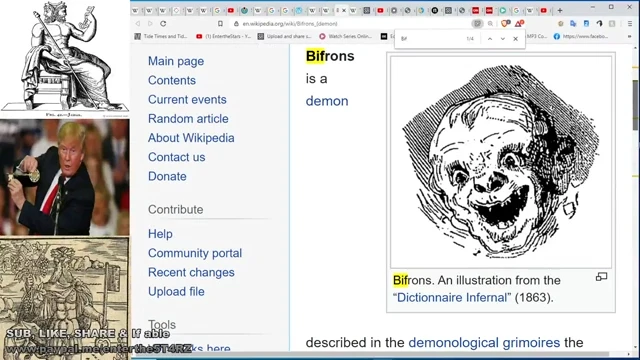Open the Tide Times bookmark

(x=161, y=36)
